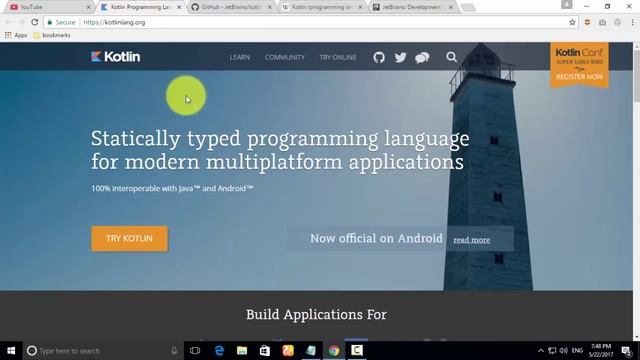The image size is (640, 360).
Task: Show hidden system tray icons
Action: [541, 351]
